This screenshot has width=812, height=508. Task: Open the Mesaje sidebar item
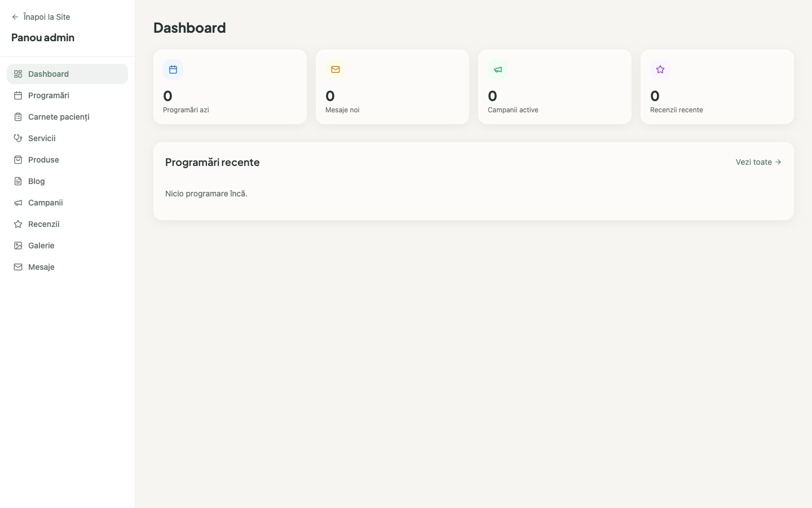(x=67, y=267)
